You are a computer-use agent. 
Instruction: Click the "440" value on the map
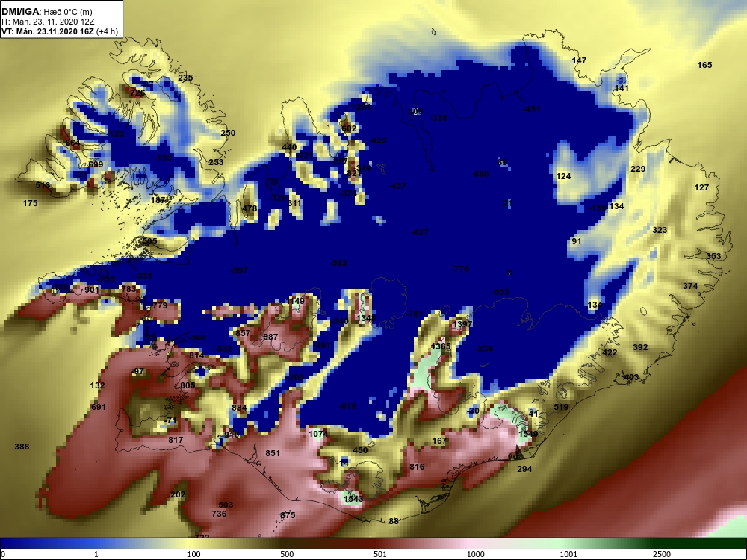(x=289, y=147)
